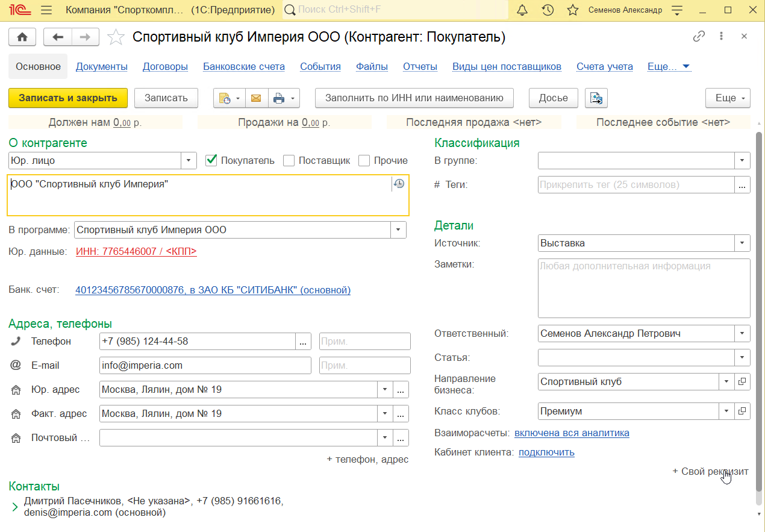Open Класс клубов value in new window
This screenshot has height=532, width=765.
[742, 412]
